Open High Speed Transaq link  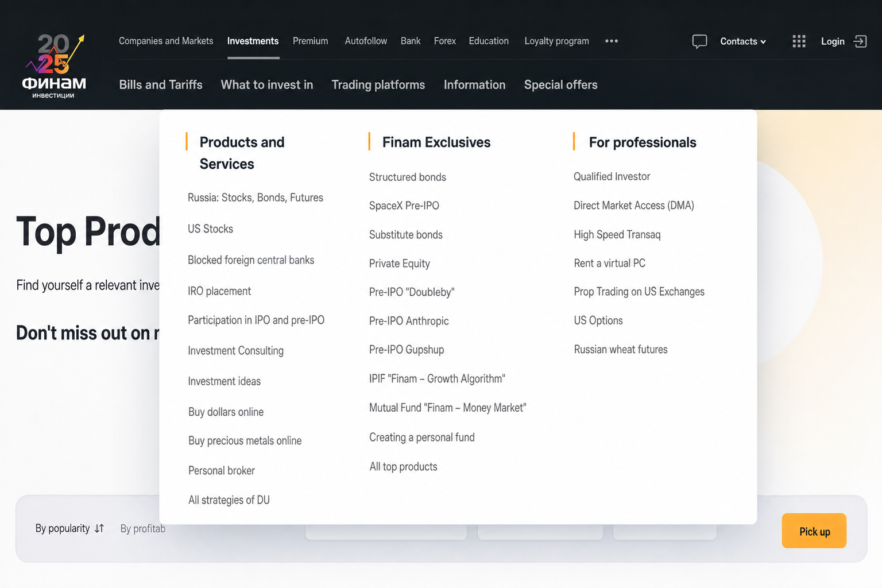(617, 234)
